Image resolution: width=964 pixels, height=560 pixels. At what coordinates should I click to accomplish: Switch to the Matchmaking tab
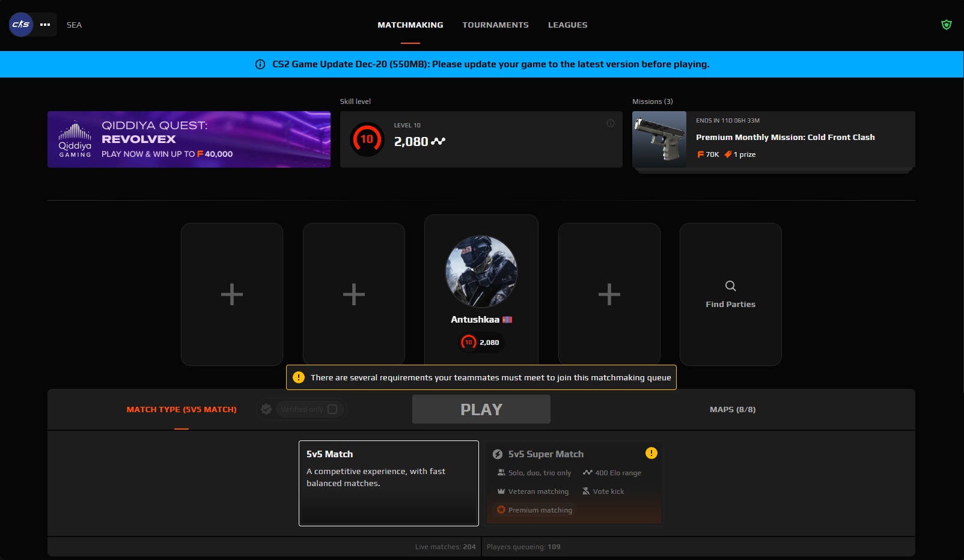click(410, 25)
